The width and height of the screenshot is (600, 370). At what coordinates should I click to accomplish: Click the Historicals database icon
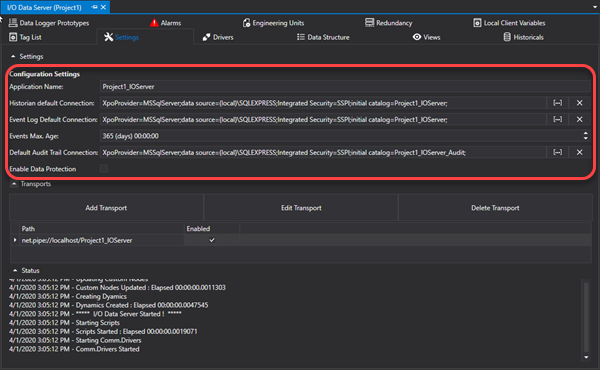coord(507,37)
